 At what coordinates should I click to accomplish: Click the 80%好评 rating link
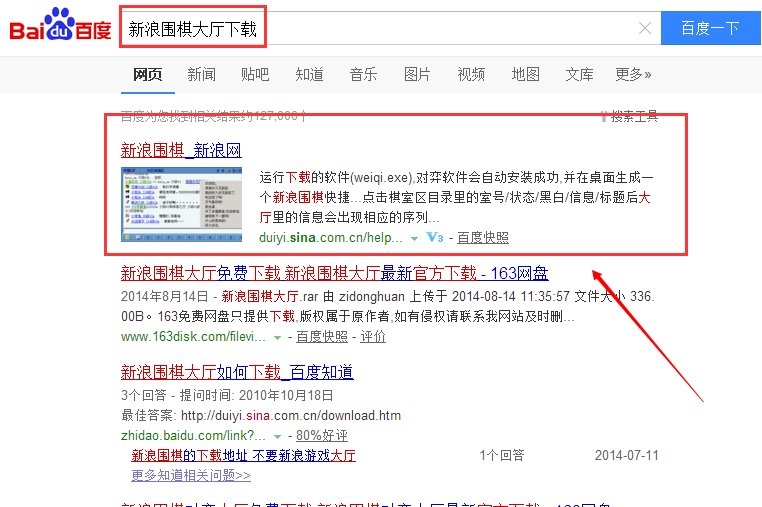coord(322,437)
